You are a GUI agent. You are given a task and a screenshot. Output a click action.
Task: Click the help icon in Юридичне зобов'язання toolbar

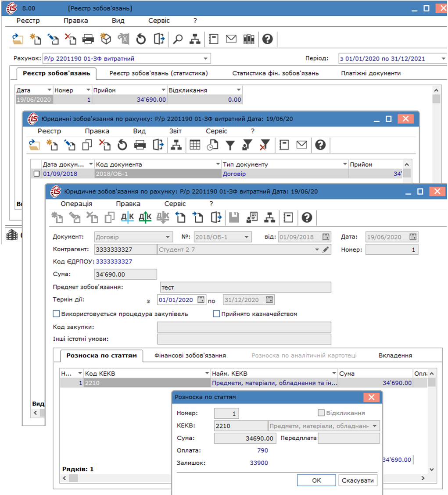307,217
